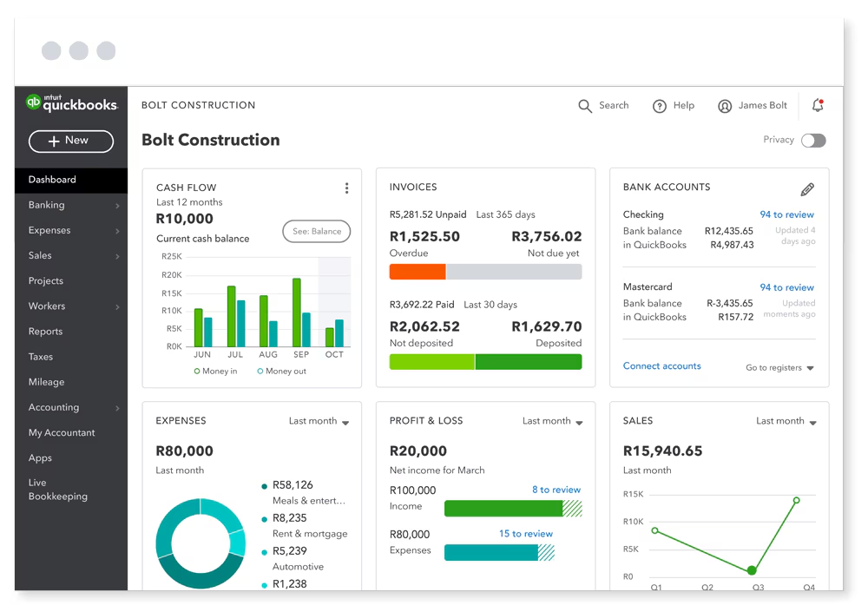Click the first gray window control dot
Image resolution: width=868 pixels, height=612 pixels.
pyautogui.click(x=51, y=51)
